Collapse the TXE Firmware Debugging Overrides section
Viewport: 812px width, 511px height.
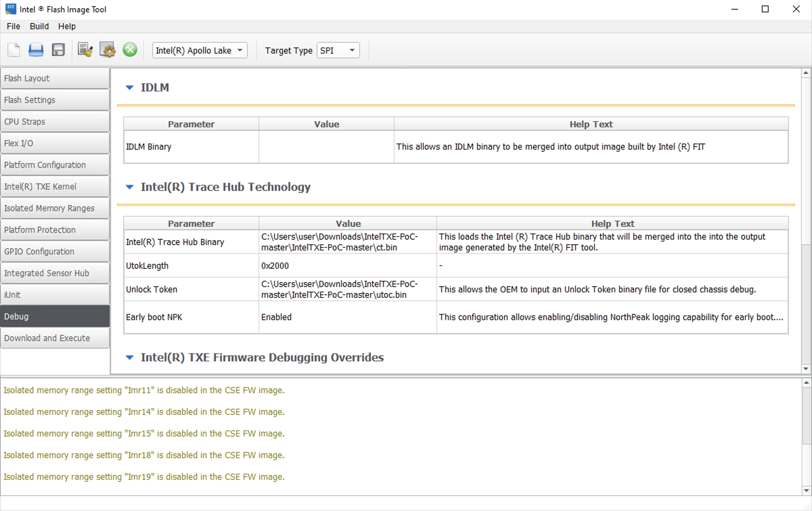click(x=130, y=357)
